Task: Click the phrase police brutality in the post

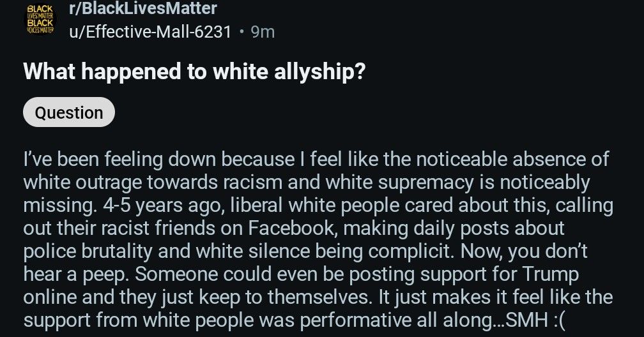Action: click(88, 251)
